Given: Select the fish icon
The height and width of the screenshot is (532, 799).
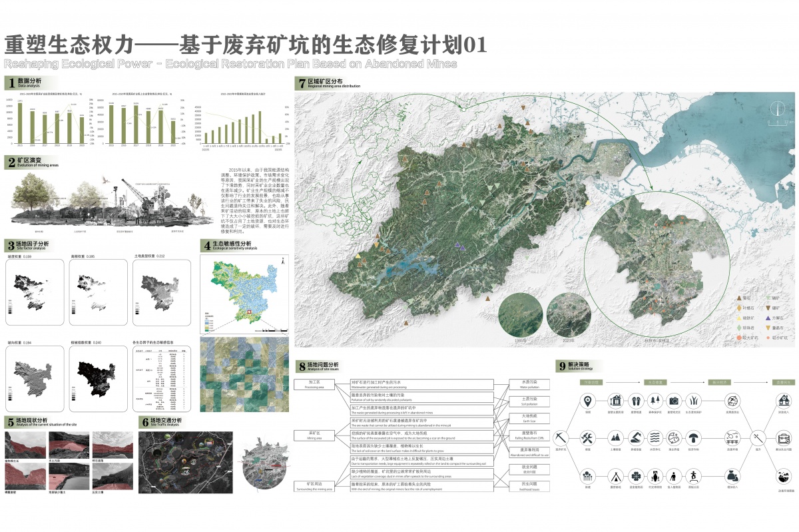Looking at the screenshot, I should [x=674, y=437].
